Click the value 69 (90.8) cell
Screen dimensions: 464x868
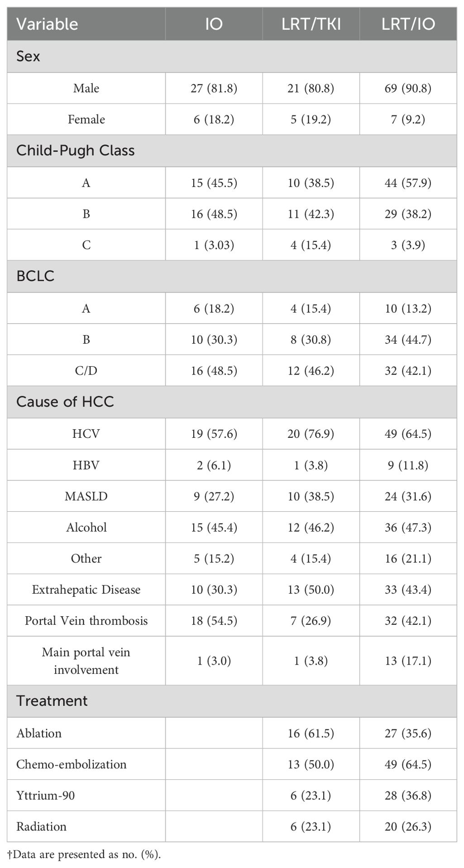pyautogui.click(x=408, y=88)
